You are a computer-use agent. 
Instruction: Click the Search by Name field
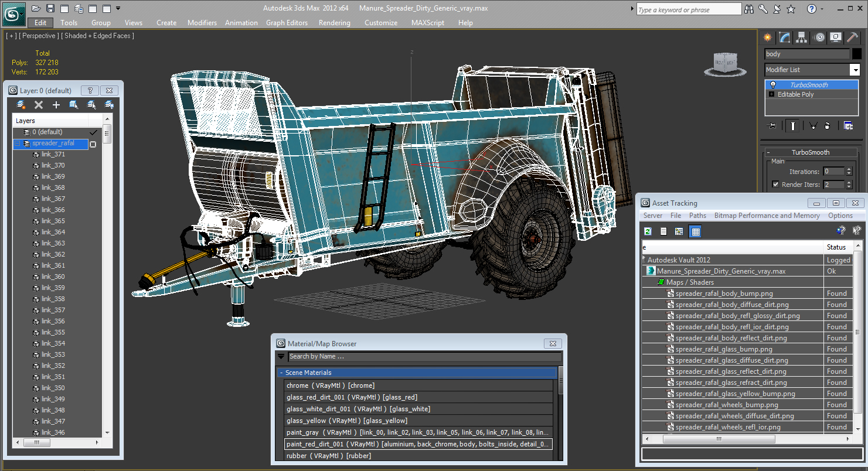coord(424,356)
